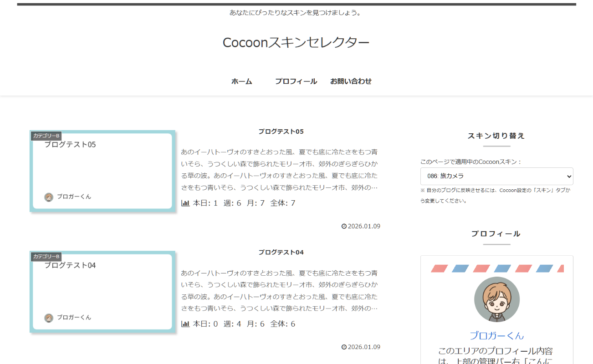Click the profile avatar image in the sidebar
This screenshot has width=593, height=364.
coord(496,299)
